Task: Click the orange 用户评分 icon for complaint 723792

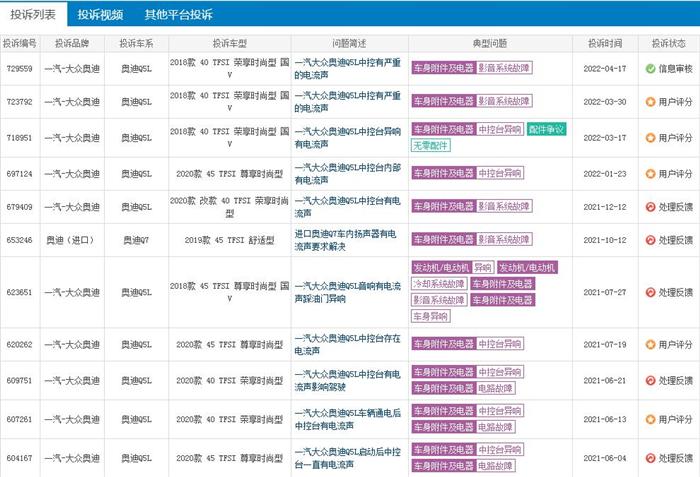Action: tap(650, 102)
